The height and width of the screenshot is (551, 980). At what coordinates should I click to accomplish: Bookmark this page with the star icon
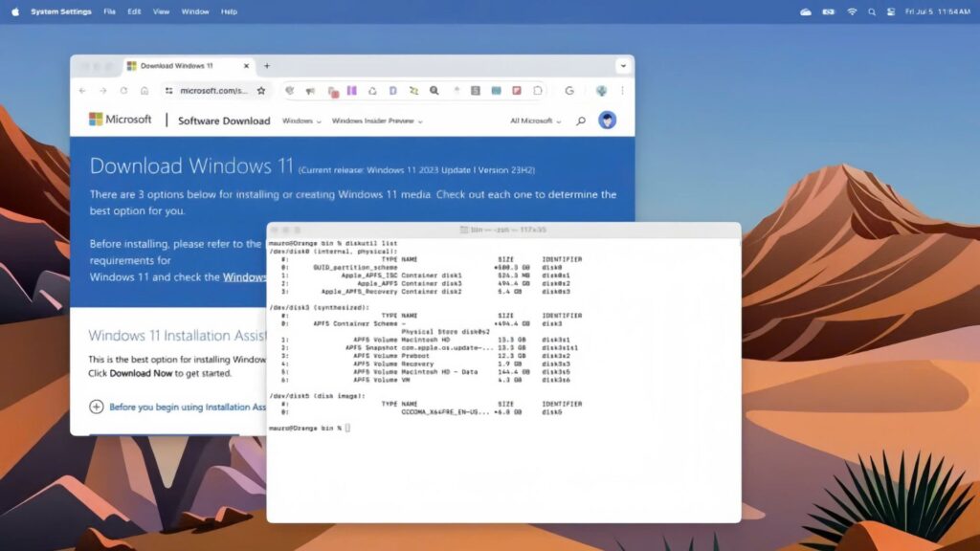260,90
